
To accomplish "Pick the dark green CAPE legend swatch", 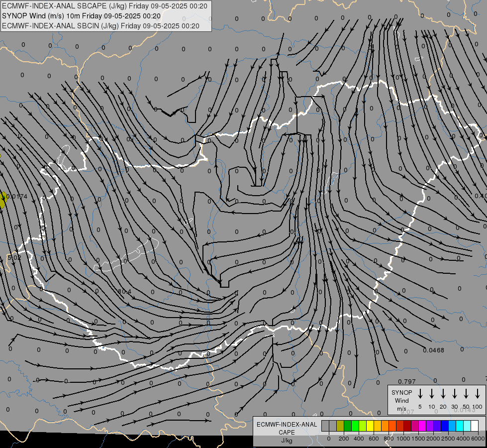I will [x=348, y=426].
